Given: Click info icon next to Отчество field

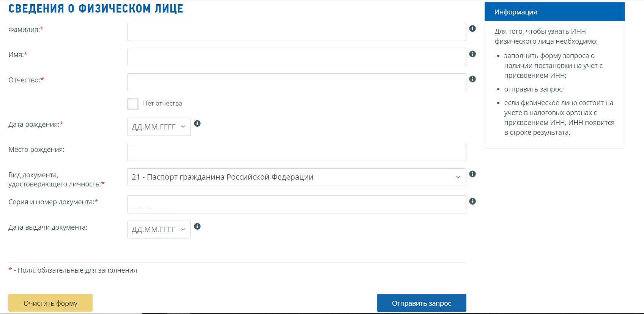Looking at the screenshot, I should (472, 79).
